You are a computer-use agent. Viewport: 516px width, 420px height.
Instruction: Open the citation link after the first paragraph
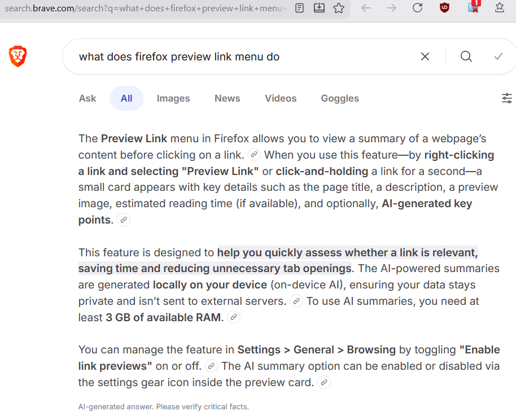123,220
